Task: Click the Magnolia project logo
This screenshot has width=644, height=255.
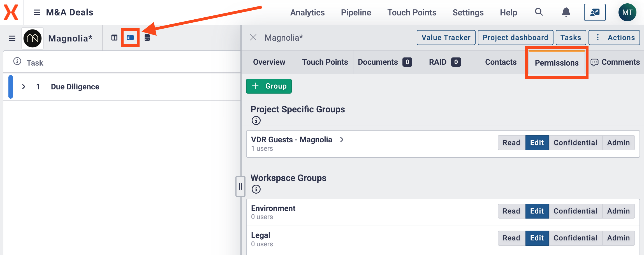Action: pyautogui.click(x=33, y=38)
